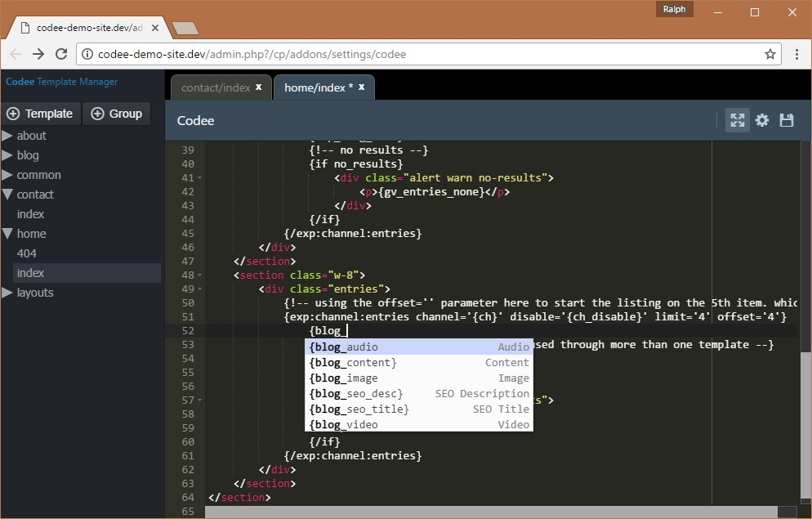This screenshot has height=519, width=812.
Task: Save template with floppy disk icon
Action: pos(787,121)
